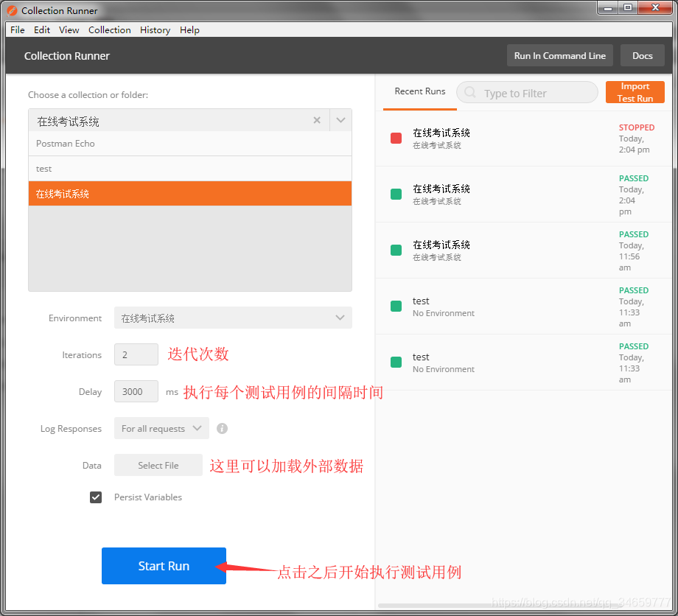Image resolution: width=678 pixels, height=616 pixels.
Task: Switch to the Recent Runs tab
Action: point(420,91)
